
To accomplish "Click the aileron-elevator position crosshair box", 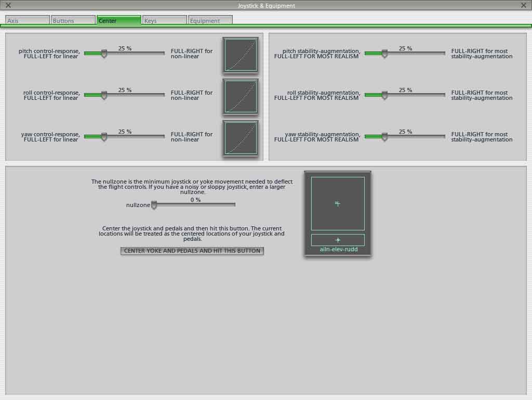I will click(338, 203).
